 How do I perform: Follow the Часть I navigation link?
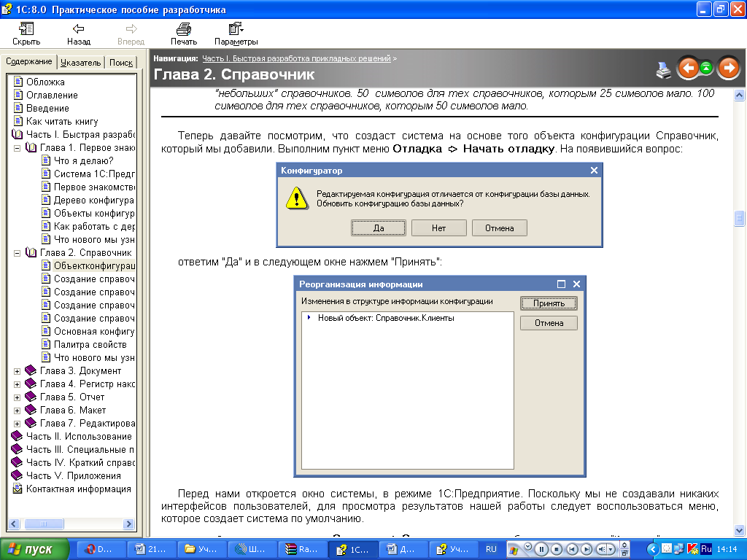[296, 58]
